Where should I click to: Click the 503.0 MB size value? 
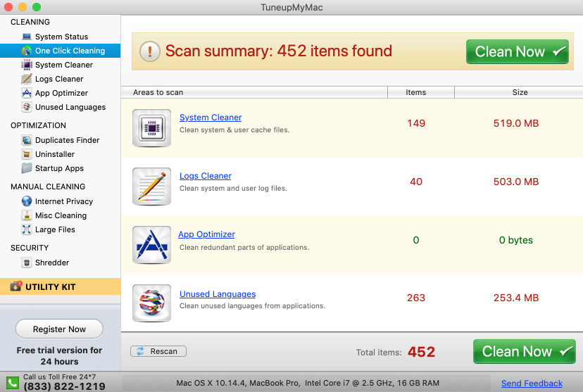(x=516, y=182)
